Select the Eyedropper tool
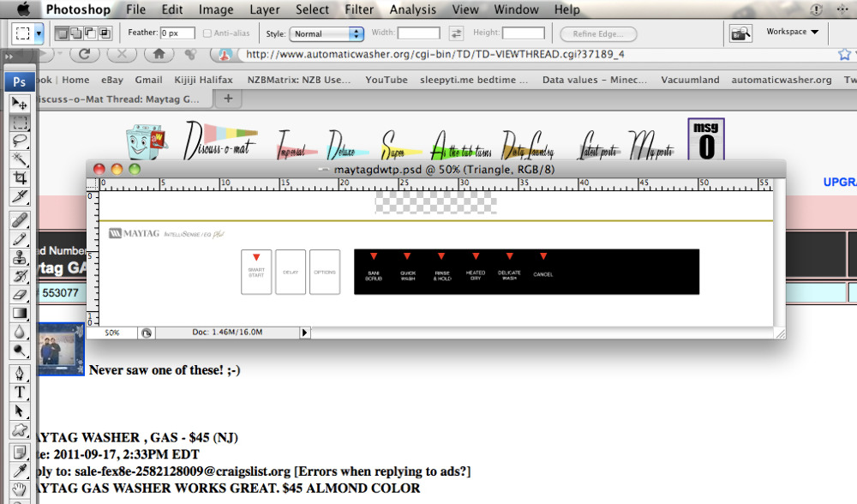 pos(19,471)
